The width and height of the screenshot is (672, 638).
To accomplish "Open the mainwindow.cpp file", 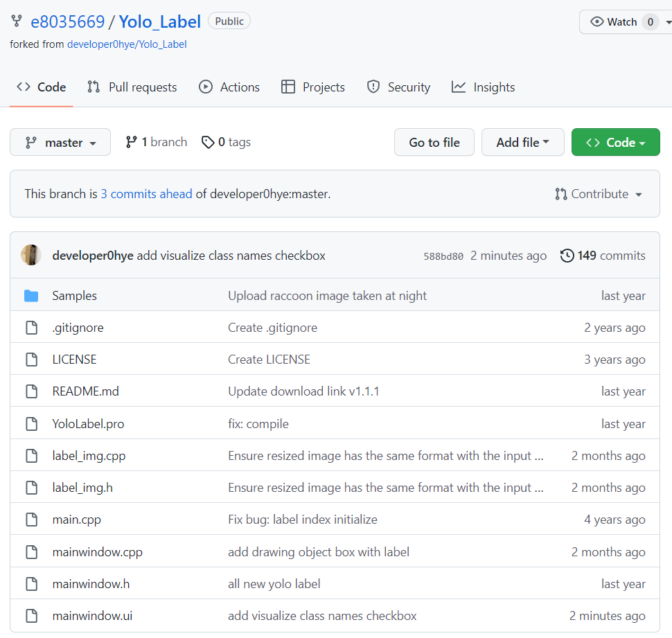I will pos(97,552).
